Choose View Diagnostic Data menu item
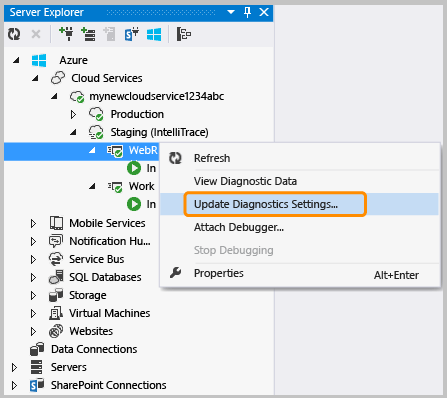This screenshot has height=398, width=447. [x=299, y=181]
